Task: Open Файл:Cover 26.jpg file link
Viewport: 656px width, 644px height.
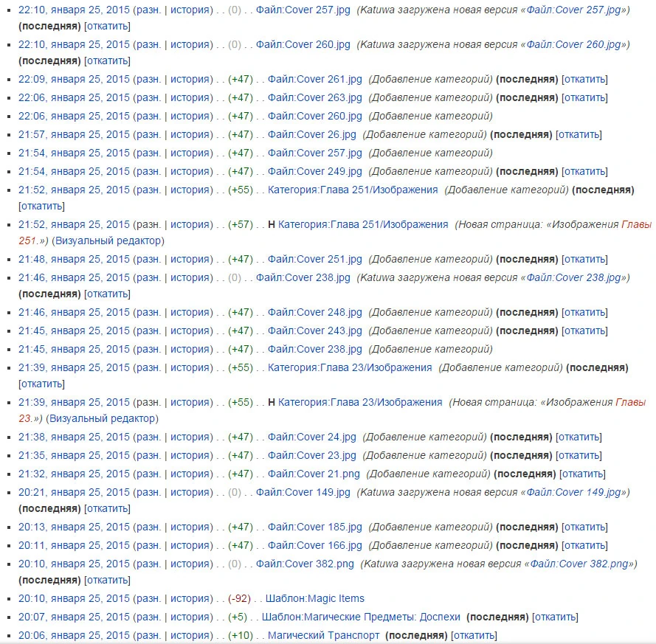Action: pos(311,134)
